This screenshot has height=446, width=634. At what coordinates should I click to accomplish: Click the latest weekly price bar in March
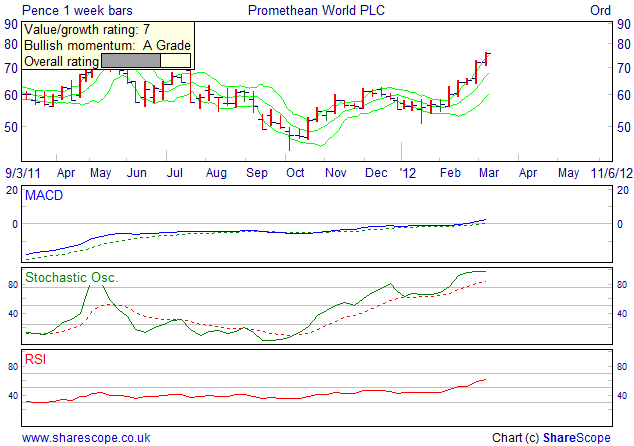tap(486, 59)
